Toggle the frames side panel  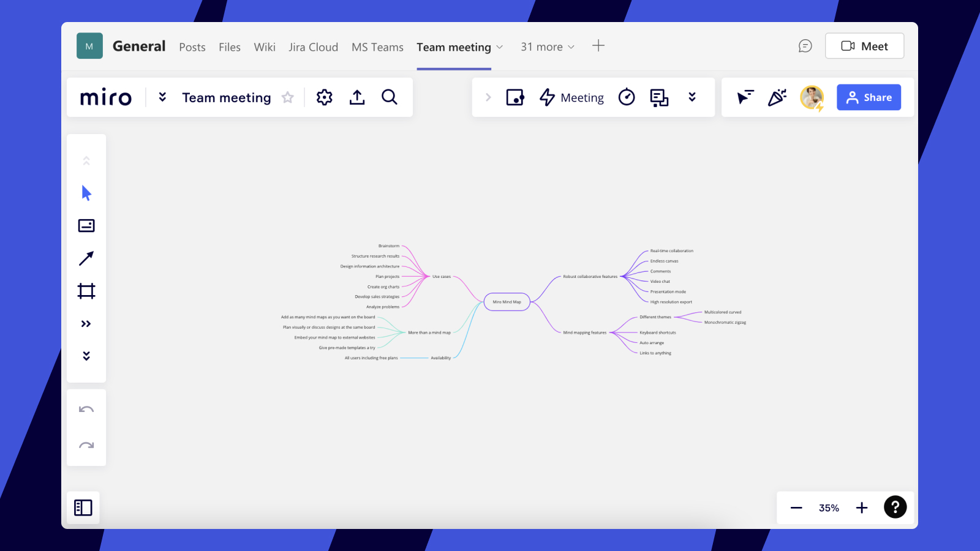(x=83, y=508)
